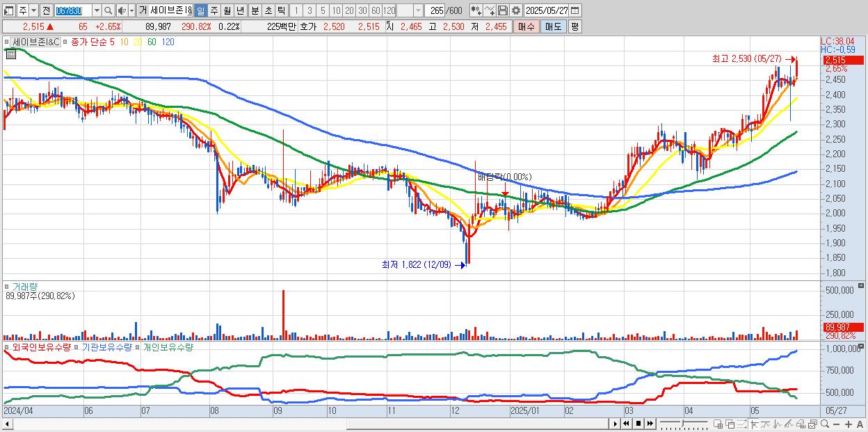Click the scroll-right arrow in bottom bar
The image size is (868, 432).
(x=616, y=424)
